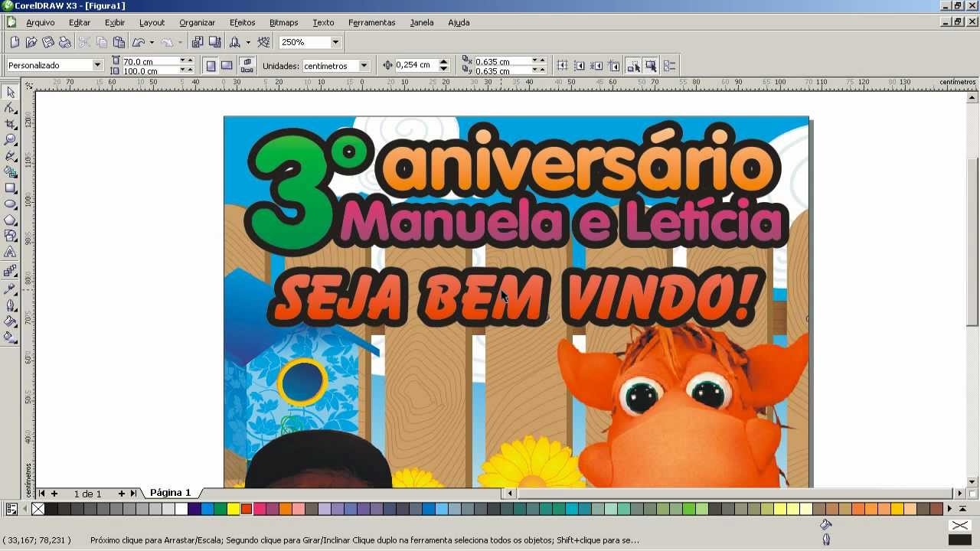Toggle Snap to Guidelines button

coord(580,66)
